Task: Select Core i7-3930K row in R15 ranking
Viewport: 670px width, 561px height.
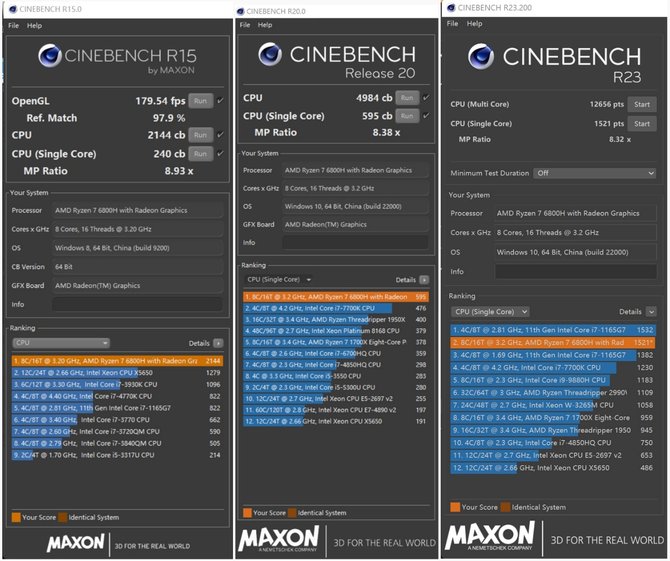Action: [118, 385]
